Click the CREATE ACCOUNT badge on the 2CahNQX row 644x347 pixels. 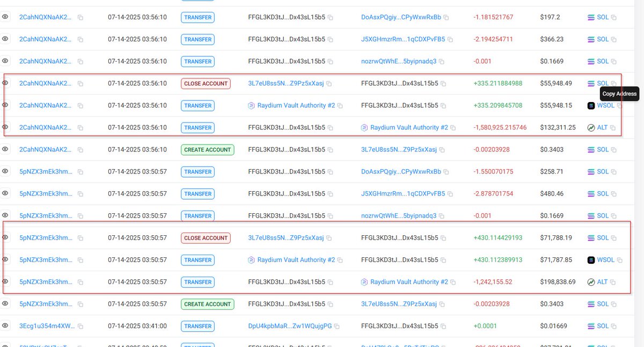[208, 149]
